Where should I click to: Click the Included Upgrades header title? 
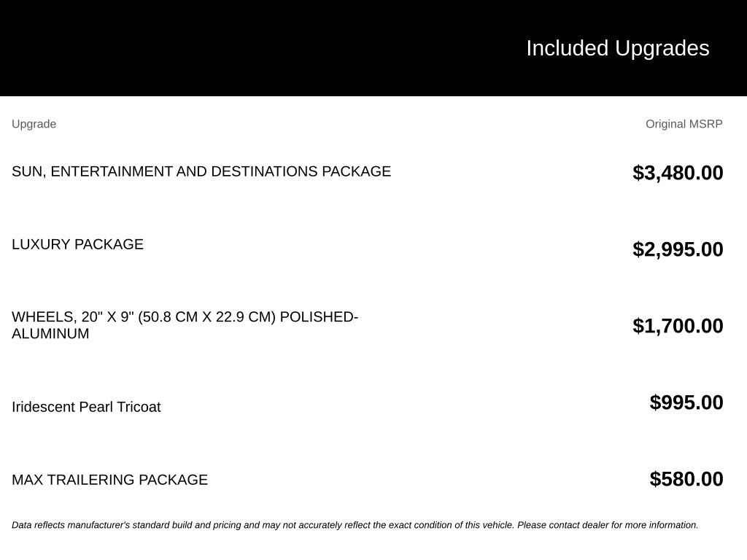618,48
